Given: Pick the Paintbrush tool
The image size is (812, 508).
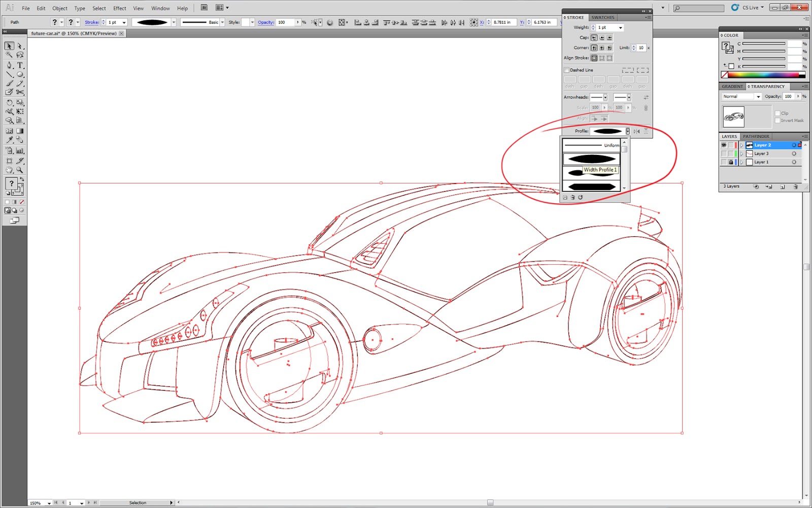Looking at the screenshot, I should pyautogui.click(x=9, y=83).
